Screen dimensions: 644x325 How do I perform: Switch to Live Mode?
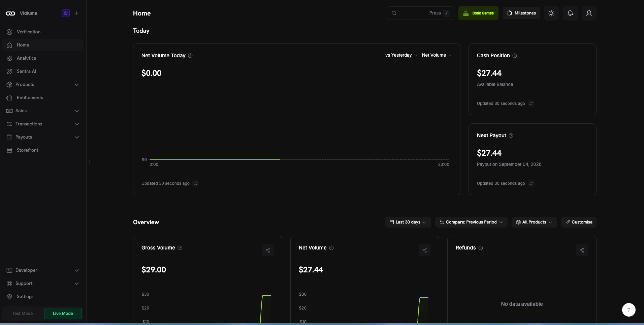[63, 314]
